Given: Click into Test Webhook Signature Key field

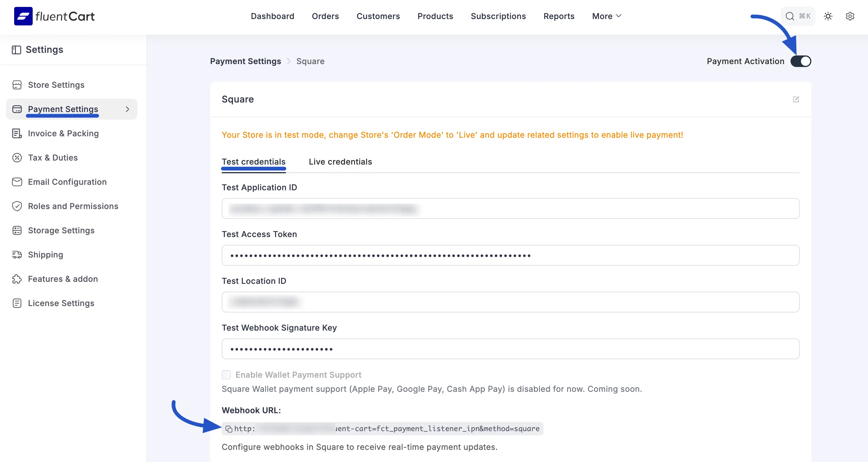Looking at the screenshot, I should click(510, 349).
